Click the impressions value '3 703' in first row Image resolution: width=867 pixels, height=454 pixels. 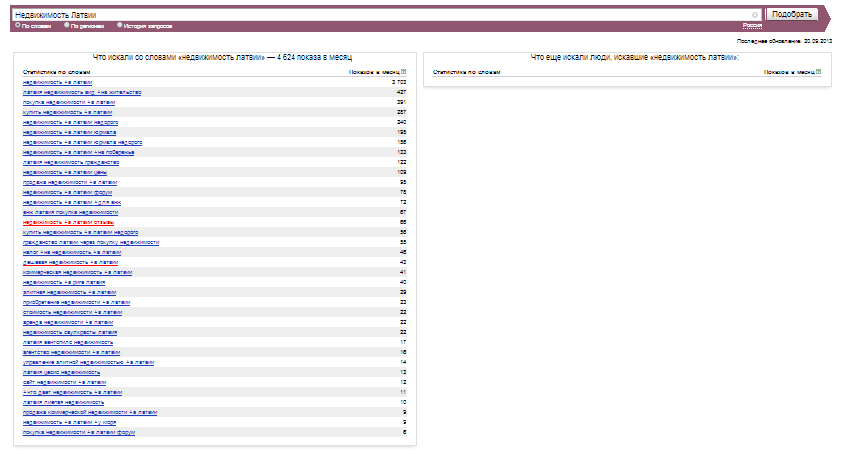pos(399,82)
